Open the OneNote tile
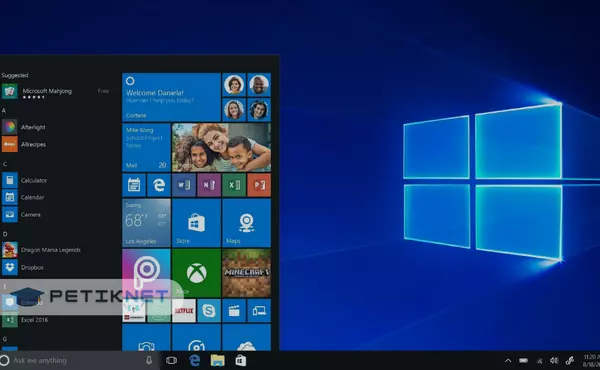This screenshot has height=370, width=600. [x=209, y=185]
